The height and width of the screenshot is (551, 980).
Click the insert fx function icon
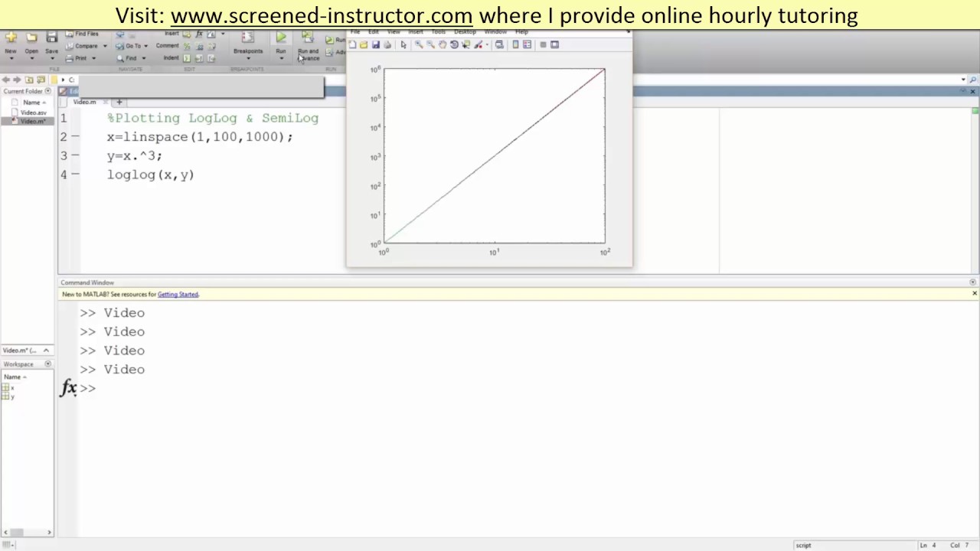[x=199, y=34]
